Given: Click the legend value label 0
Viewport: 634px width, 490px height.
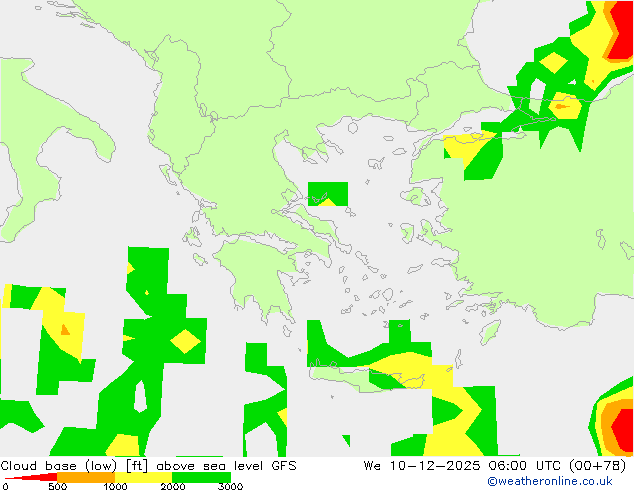Looking at the screenshot, I should tap(5, 486).
